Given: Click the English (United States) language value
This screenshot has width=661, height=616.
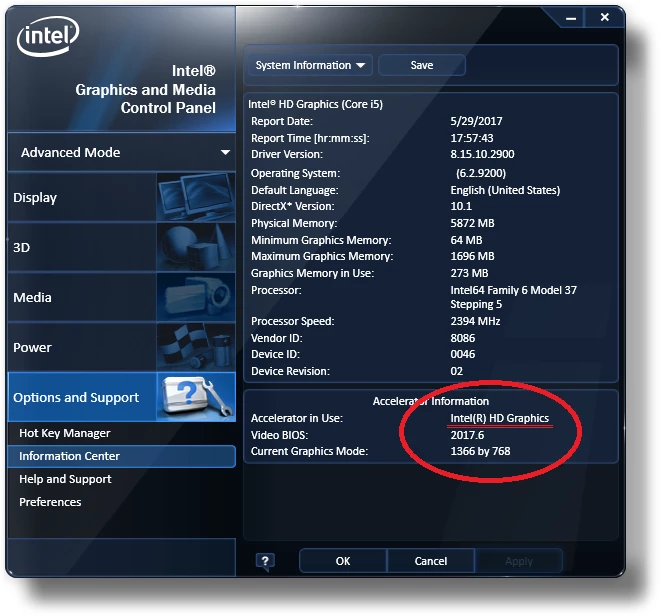Looking at the screenshot, I should coord(505,190).
